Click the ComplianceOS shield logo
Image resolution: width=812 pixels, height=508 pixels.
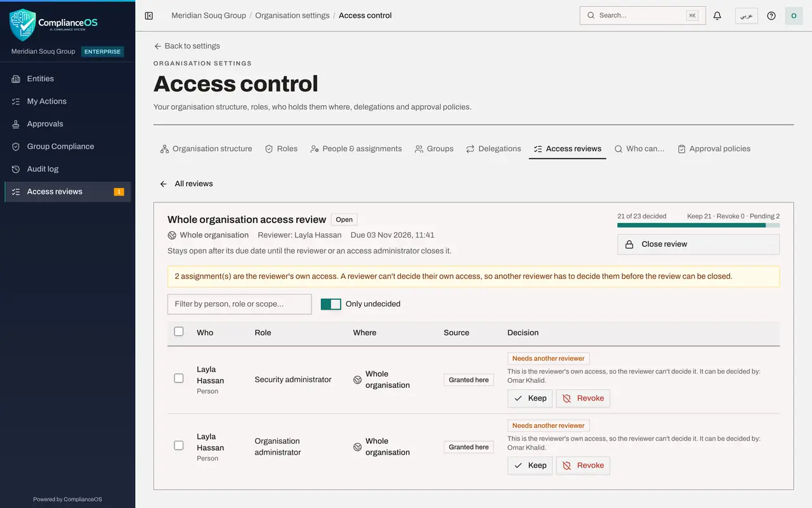pyautogui.click(x=23, y=25)
